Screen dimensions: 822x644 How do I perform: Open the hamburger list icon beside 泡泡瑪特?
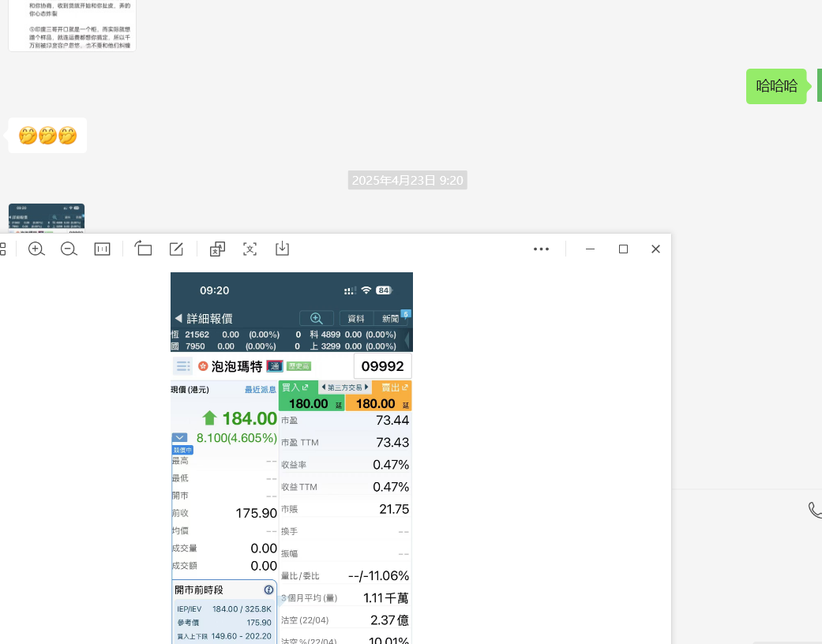(183, 365)
